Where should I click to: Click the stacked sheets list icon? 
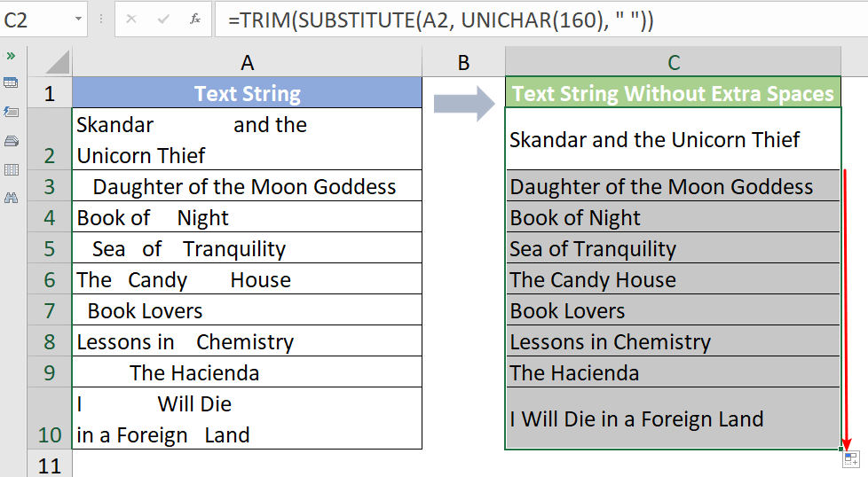pyautogui.click(x=12, y=140)
